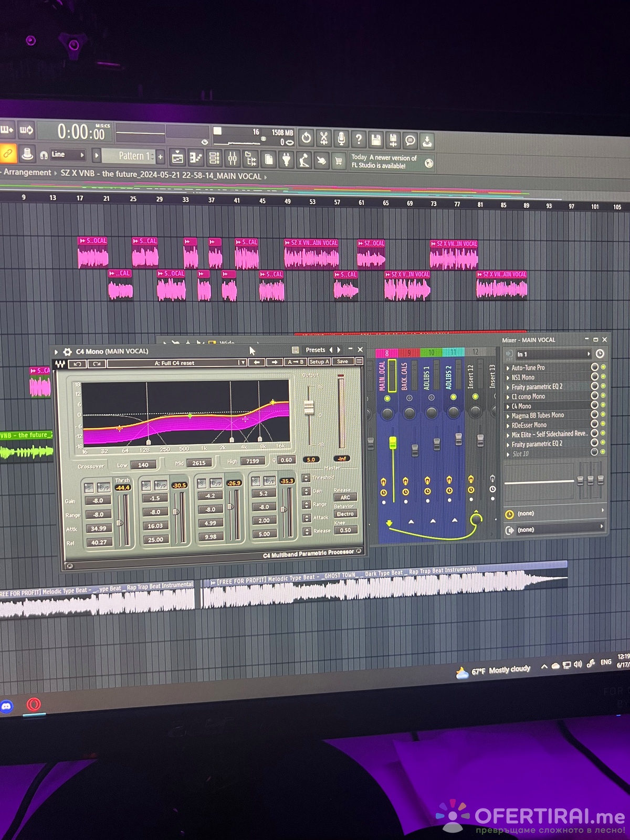Image resolution: width=630 pixels, height=840 pixels.
Task: Click the render audio file icon
Action: point(393,140)
